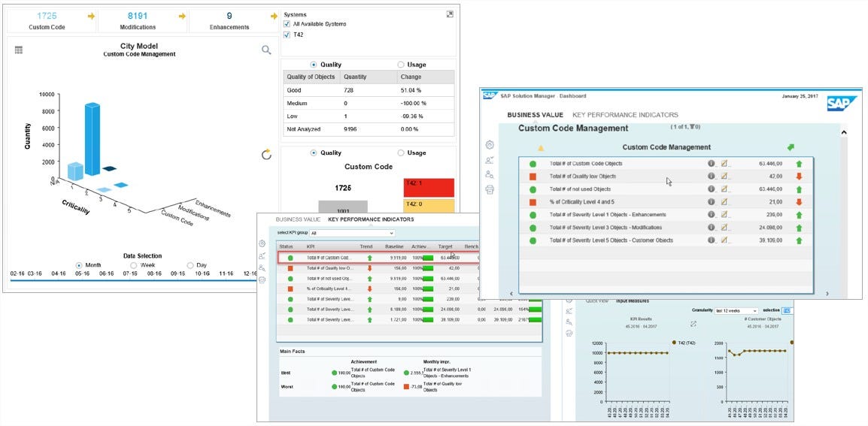Edit Severity Level 3 Objects - Modifications row
868x426 pixels.
click(x=724, y=228)
